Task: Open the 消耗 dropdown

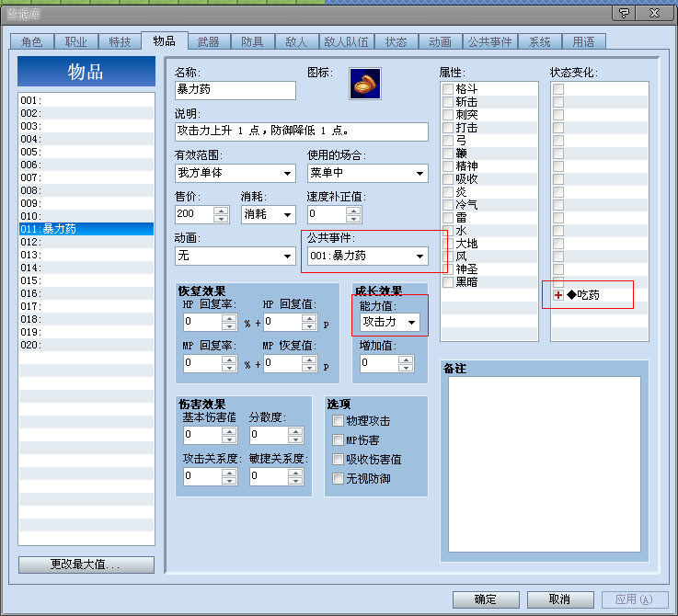Action: point(268,214)
